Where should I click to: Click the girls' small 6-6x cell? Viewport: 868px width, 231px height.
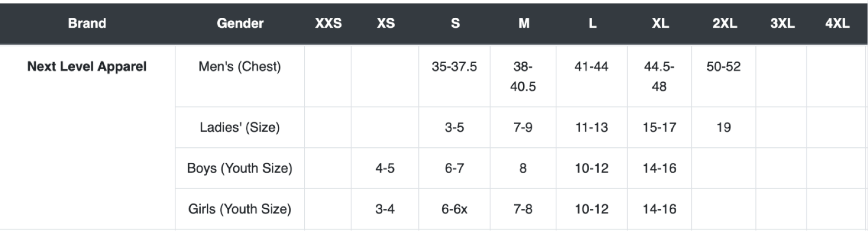click(454, 209)
